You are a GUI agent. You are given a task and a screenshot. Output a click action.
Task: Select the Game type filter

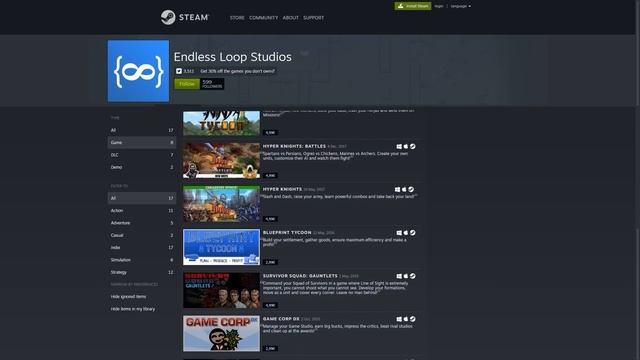click(x=142, y=142)
